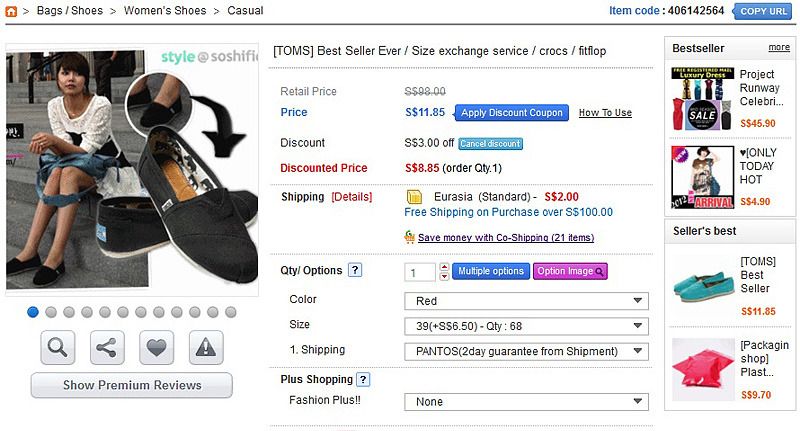The height and width of the screenshot is (431, 800).
Task: Add item to wishlist with heart icon
Action: [x=157, y=348]
